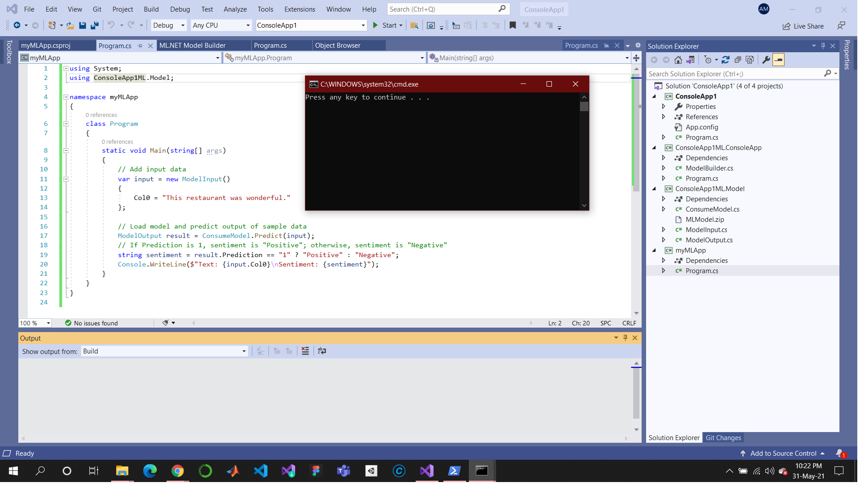The height and width of the screenshot is (499, 868).
Task: Collapse All items in Solution Explorer
Action: click(x=738, y=59)
